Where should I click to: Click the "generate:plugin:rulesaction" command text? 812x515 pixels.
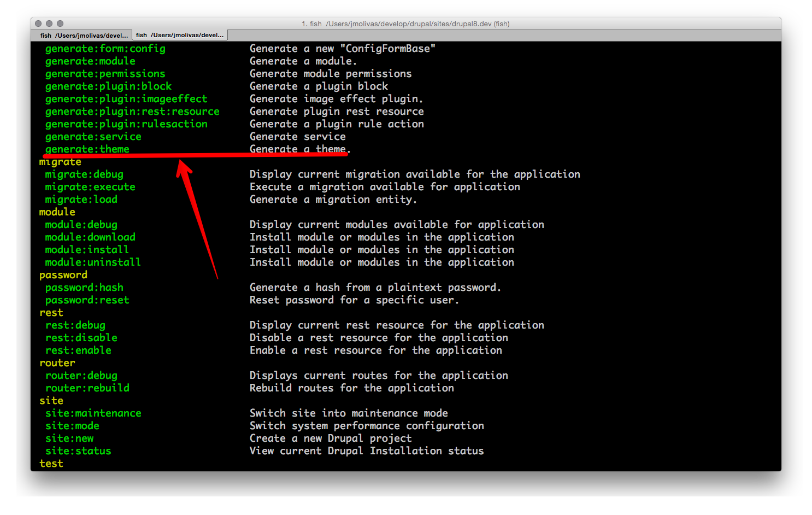(x=126, y=124)
